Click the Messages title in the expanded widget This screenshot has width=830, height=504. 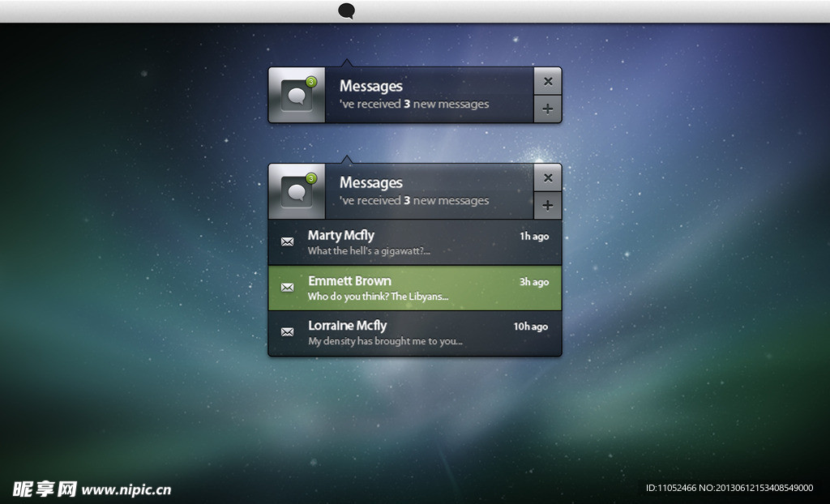pyautogui.click(x=370, y=182)
